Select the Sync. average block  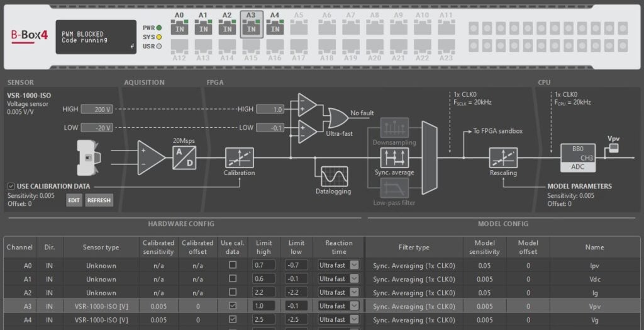click(x=394, y=157)
